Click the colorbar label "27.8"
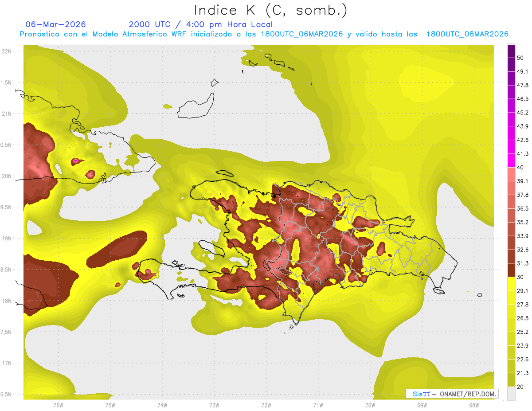 tap(523, 305)
